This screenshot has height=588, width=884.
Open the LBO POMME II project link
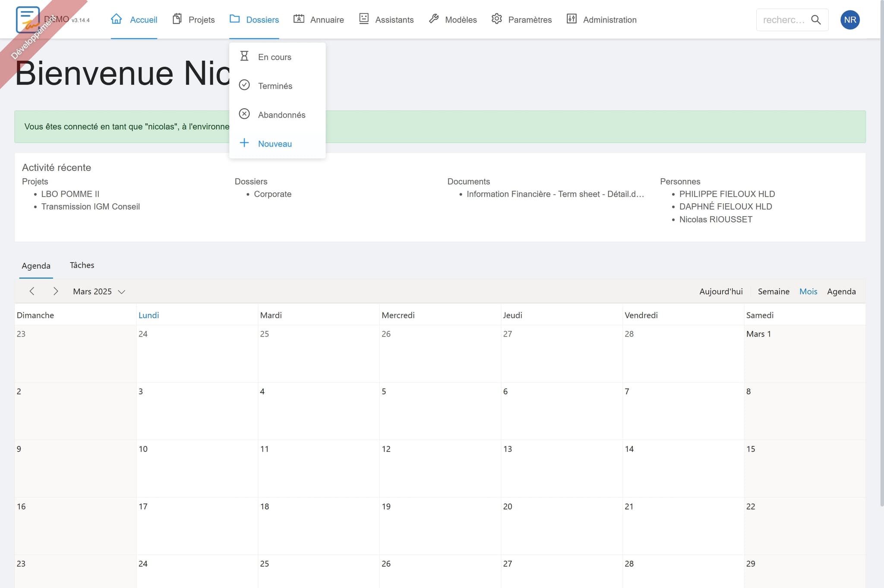pyautogui.click(x=70, y=194)
